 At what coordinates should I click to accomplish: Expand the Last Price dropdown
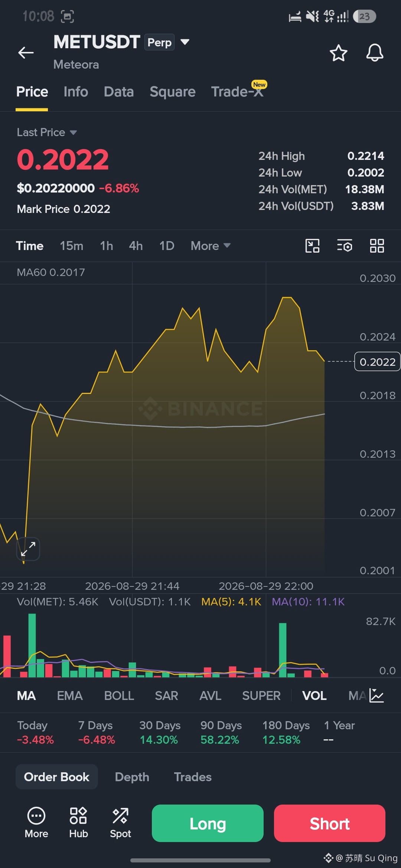coord(47,132)
